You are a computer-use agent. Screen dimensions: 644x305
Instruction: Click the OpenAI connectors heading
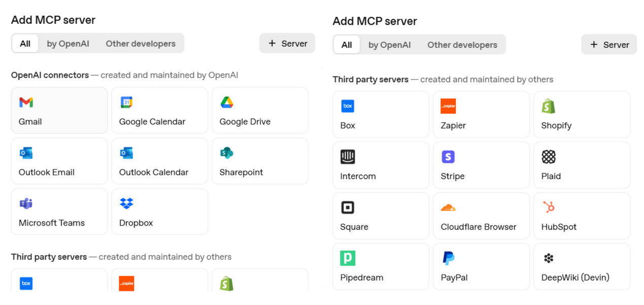(50, 75)
